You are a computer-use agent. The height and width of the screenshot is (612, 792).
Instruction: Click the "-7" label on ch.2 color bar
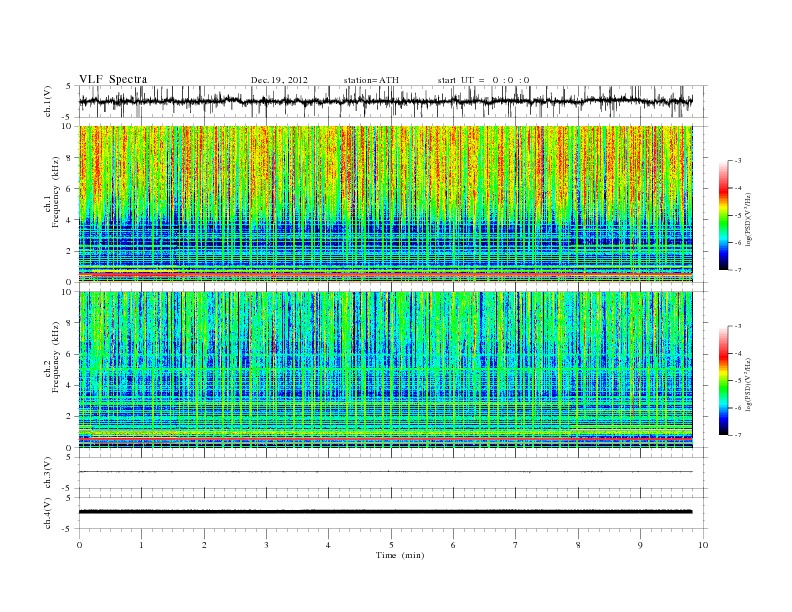point(737,435)
